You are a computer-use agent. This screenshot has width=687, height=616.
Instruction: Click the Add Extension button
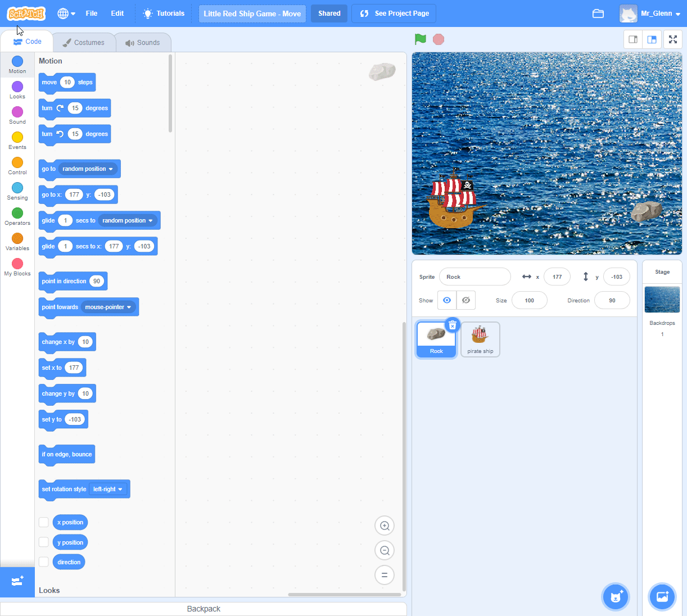point(17,581)
